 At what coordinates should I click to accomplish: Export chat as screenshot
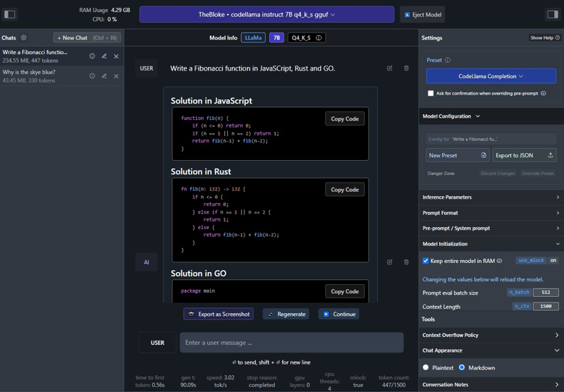coord(219,314)
